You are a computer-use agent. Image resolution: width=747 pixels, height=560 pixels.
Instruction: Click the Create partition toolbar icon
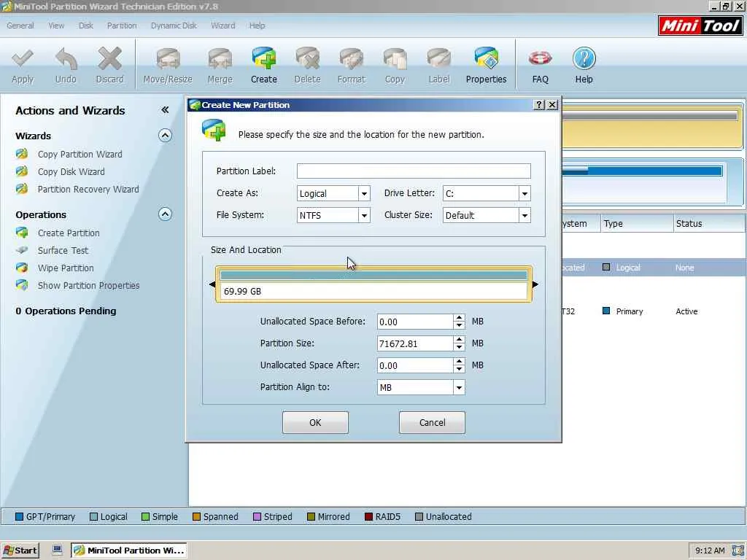pos(264,59)
